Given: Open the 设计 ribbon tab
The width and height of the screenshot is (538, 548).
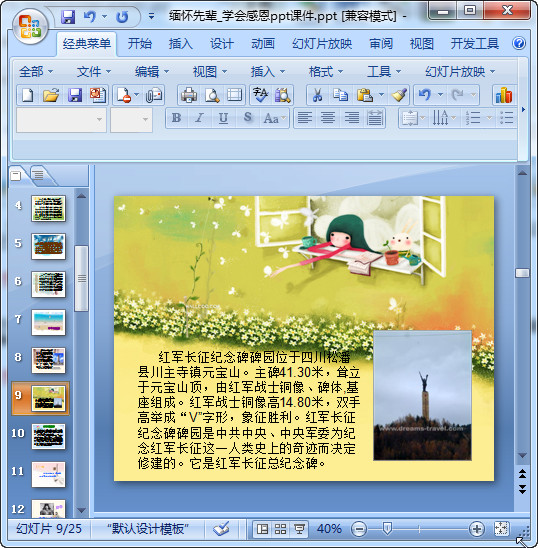Looking at the screenshot, I should click(x=222, y=44).
